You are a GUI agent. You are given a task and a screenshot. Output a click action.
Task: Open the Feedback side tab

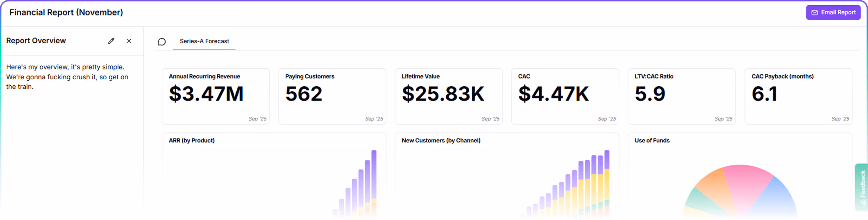[x=862, y=187]
